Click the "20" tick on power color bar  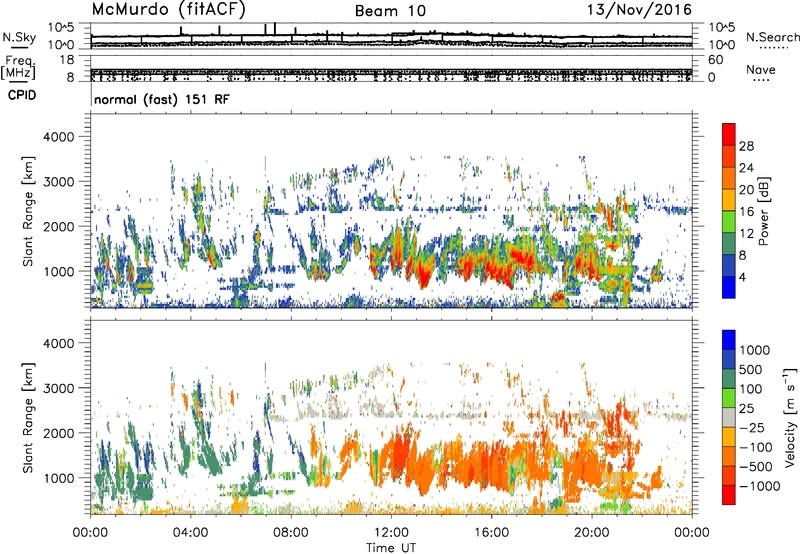click(746, 190)
